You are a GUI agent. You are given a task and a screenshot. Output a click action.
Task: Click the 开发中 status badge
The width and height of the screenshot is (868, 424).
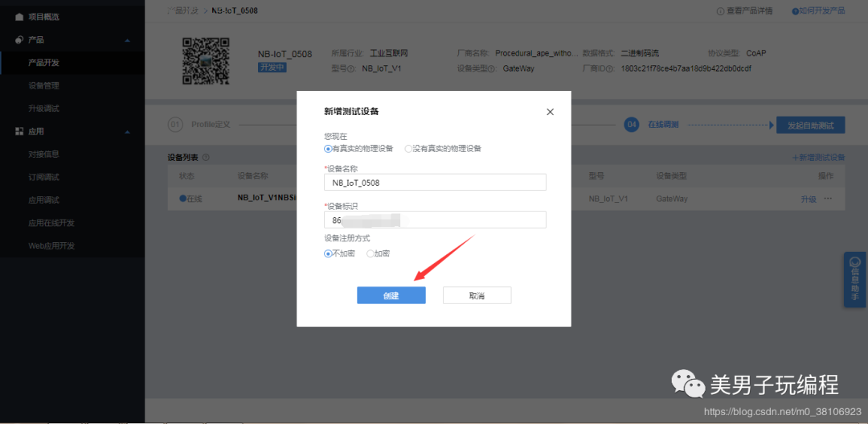point(272,67)
